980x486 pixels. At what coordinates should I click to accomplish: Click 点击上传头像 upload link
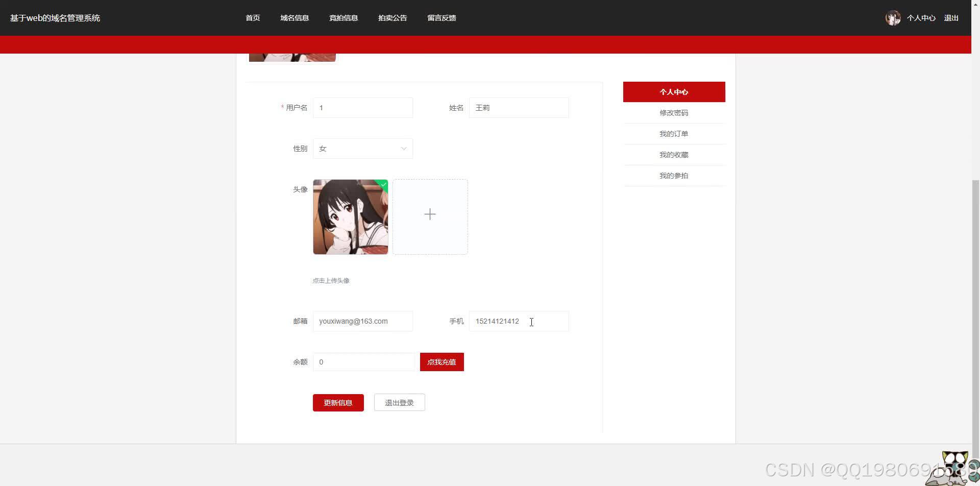point(331,280)
